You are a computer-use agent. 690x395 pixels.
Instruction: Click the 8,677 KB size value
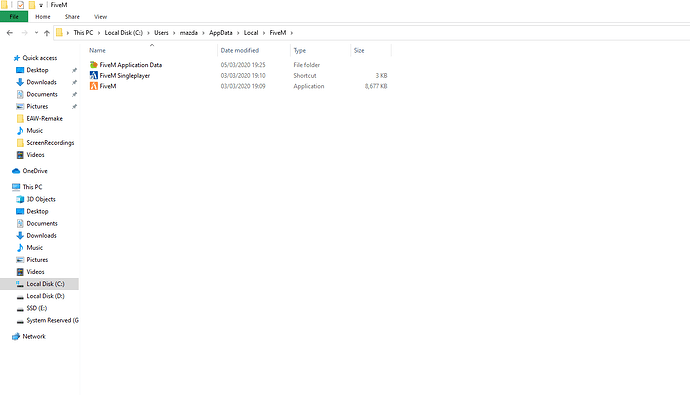pos(376,86)
